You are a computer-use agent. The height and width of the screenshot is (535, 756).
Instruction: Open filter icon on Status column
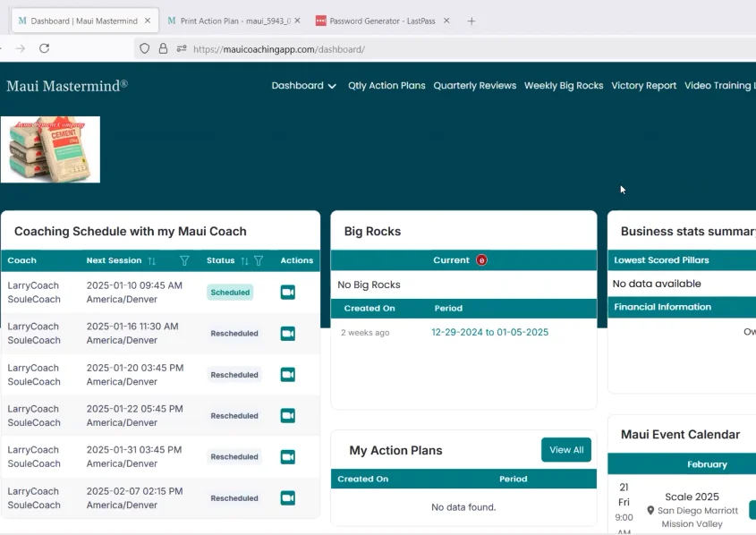click(259, 261)
